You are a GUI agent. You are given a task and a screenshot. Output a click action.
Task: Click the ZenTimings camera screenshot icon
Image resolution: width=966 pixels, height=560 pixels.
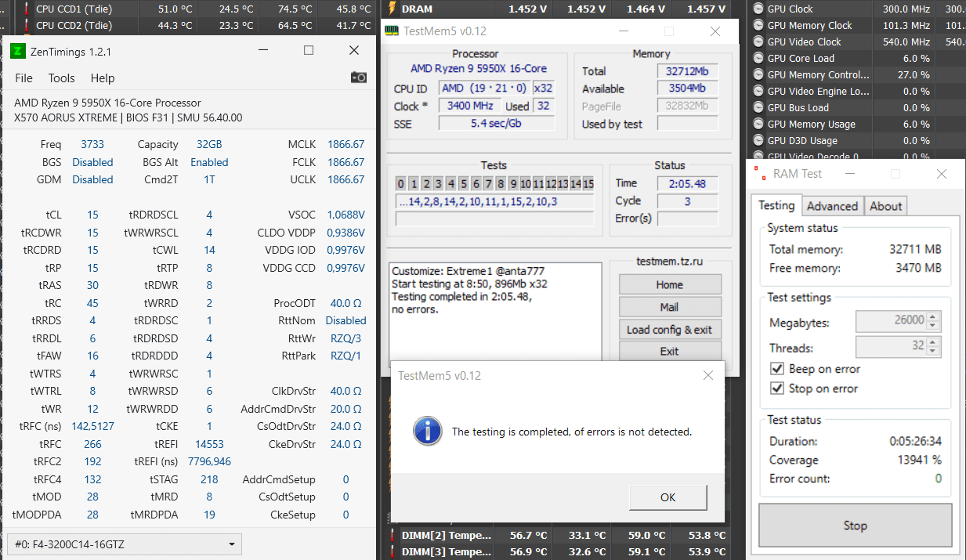(358, 78)
